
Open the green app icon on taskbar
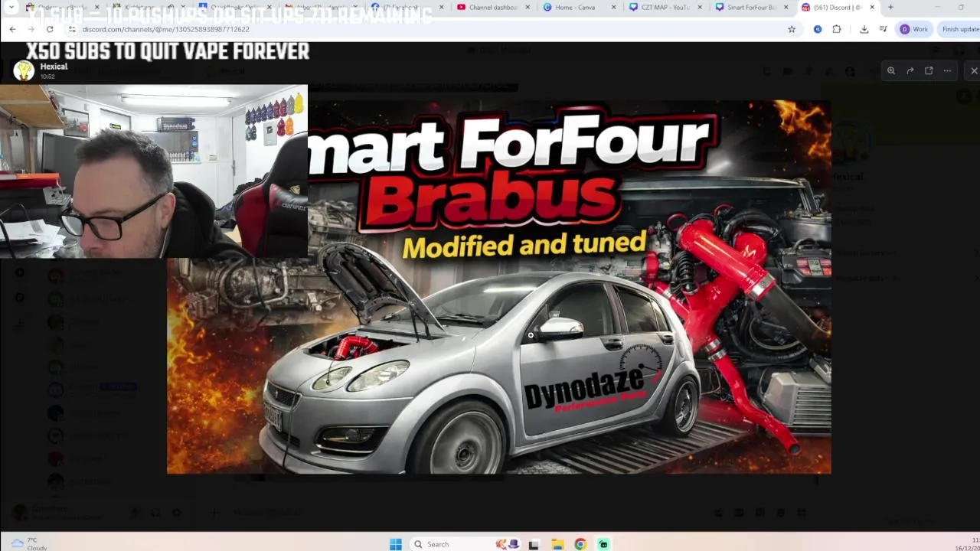604,544
